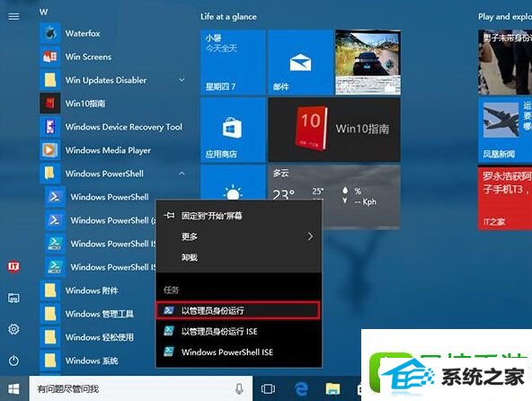Click the Windows 管理工具 folder icon

pyautogui.click(x=50, y=314)
